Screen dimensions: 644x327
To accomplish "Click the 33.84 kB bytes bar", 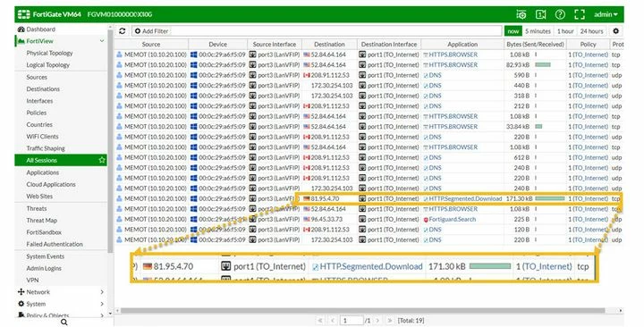I will (538, 127).
